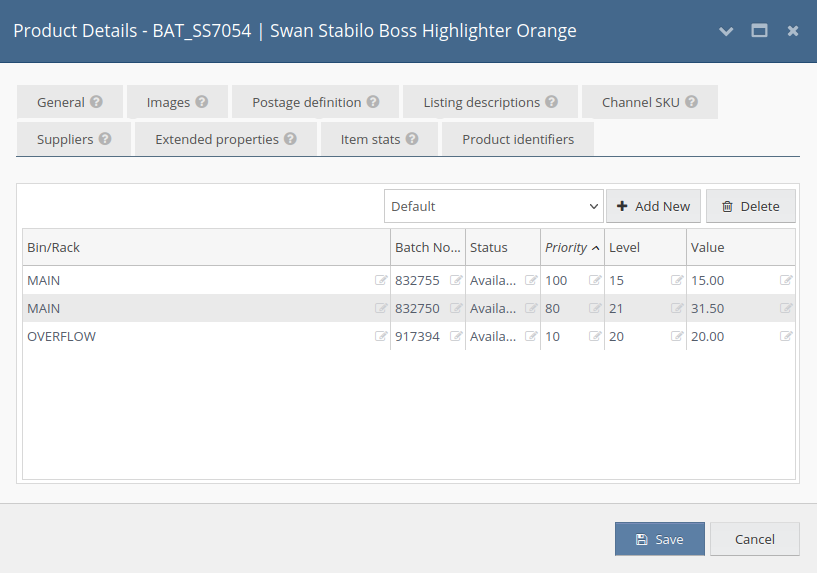This screenshot has height=573, width=817.
Task: Click help icon next to Postage definition
Action: pos(373,102)
